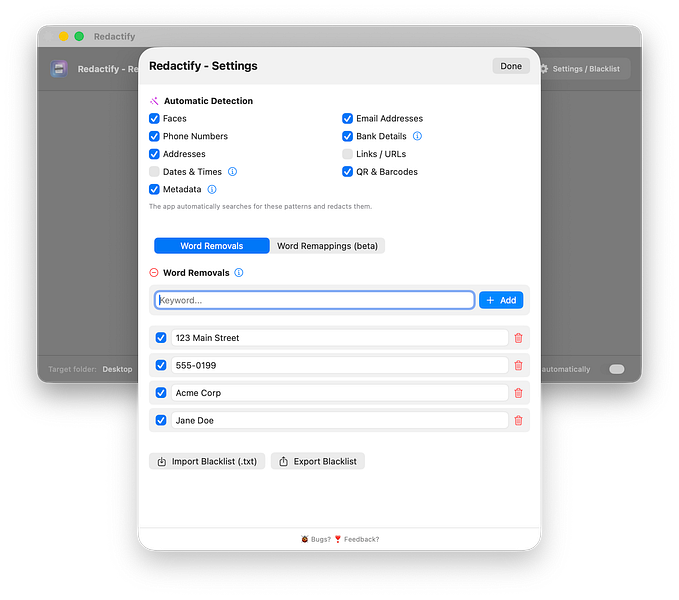Open the Metadata info icon
The height and width of the screenshot is (600, 679).
[x=212, y=190]
